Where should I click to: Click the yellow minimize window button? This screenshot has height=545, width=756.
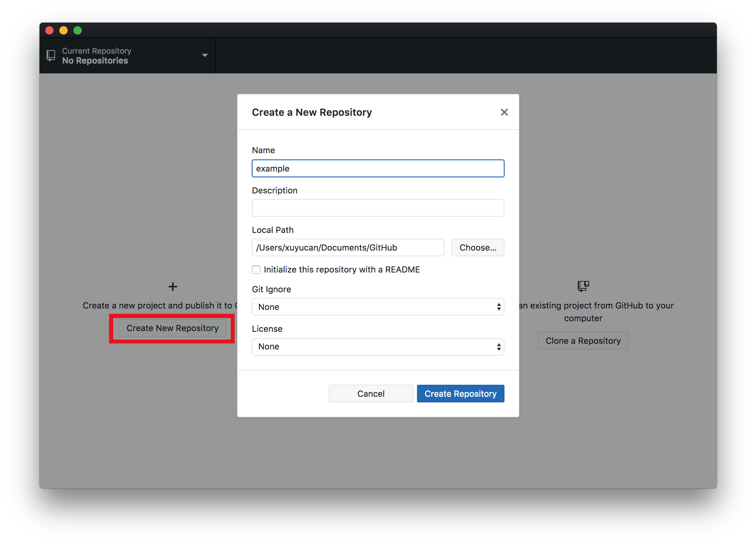point(63,30)
